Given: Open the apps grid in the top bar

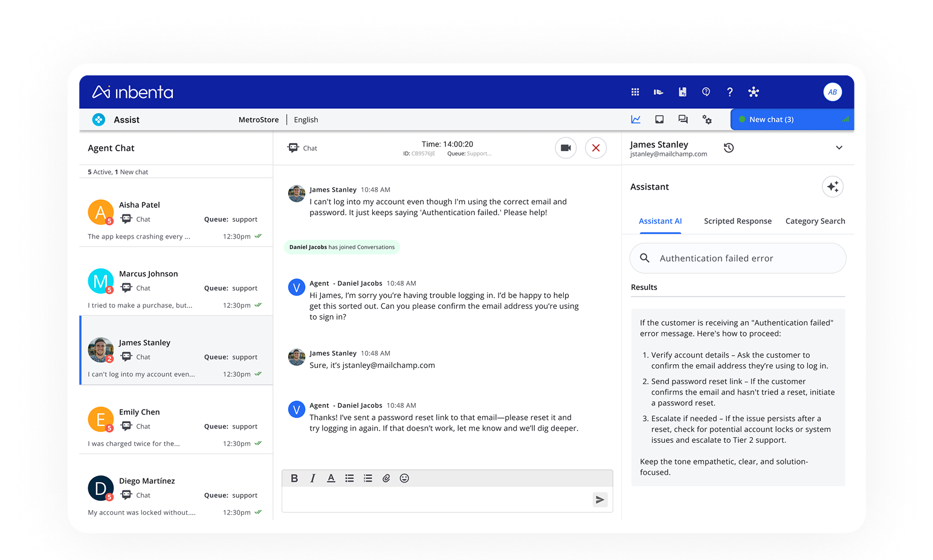Looking at the screenshot, I should click(x=635, y=92).
